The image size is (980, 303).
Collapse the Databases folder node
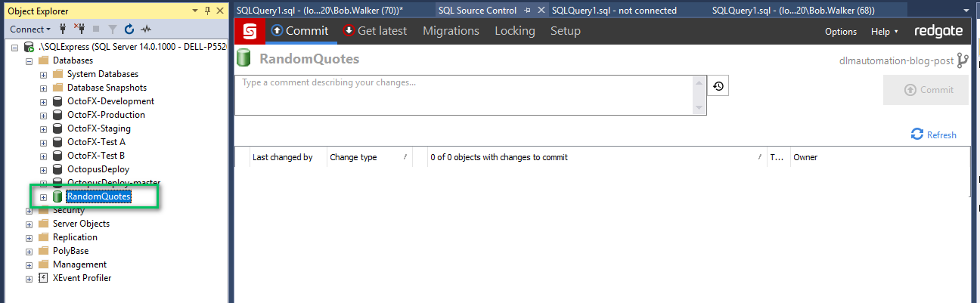click(29, 60)
